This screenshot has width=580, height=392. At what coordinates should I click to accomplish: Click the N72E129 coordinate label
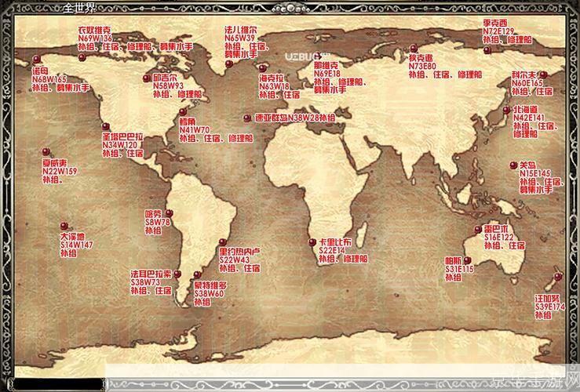tap(498, 32)
